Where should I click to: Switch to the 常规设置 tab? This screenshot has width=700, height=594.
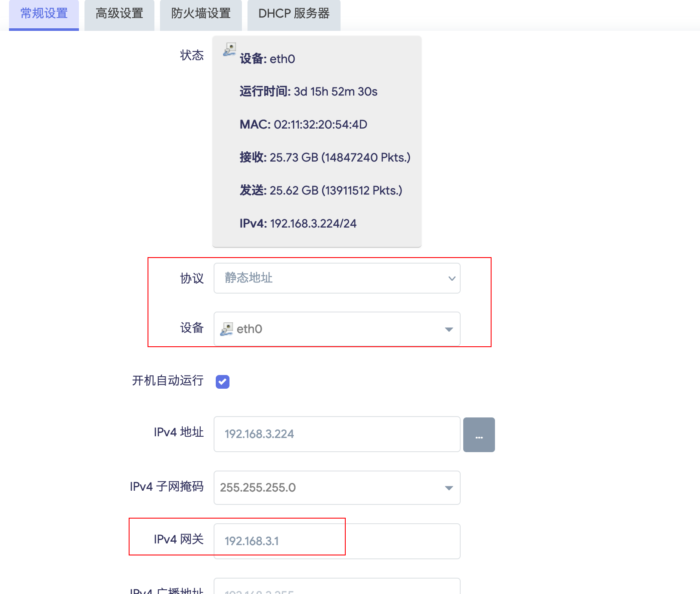pyautogui.click(x=44, y=14)
